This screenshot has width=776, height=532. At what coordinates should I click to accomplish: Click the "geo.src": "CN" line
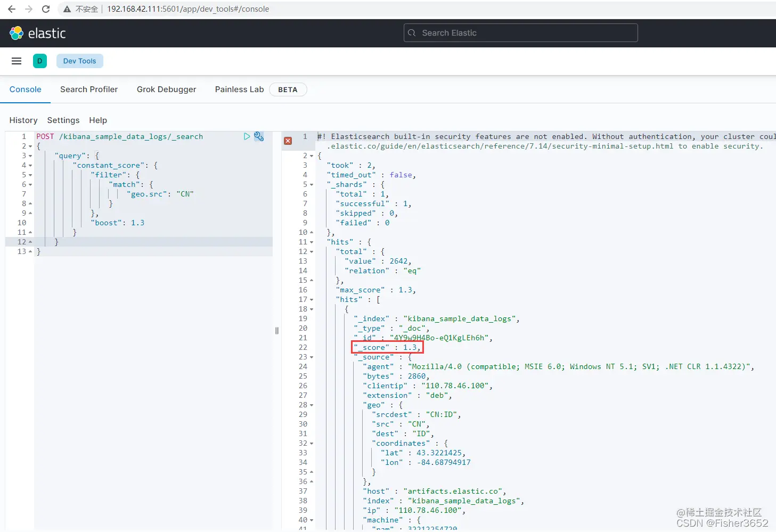click(x=160, y=194)
